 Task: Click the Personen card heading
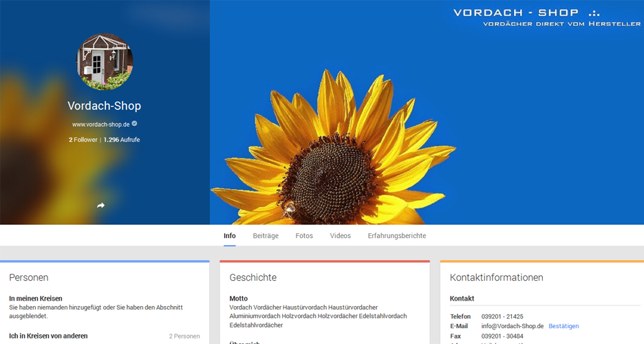(29, 277)
